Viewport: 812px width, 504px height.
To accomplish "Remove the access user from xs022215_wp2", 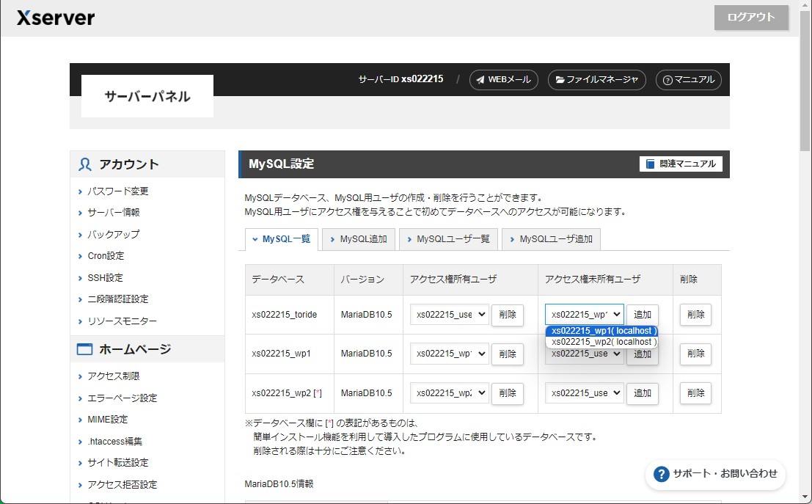I will (x=508, y=394).
